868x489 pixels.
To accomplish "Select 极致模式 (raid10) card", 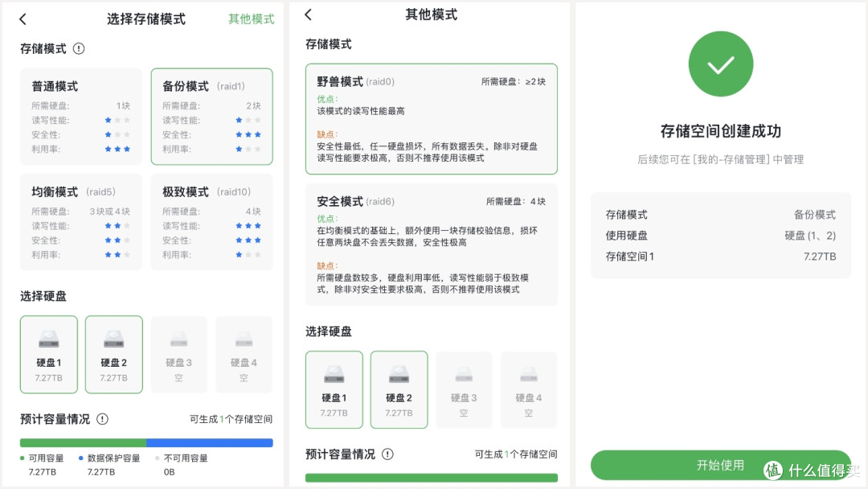I will pos(212,222).
